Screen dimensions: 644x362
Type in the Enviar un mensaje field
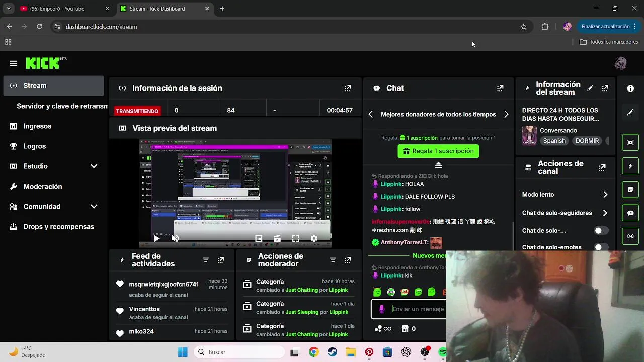point(418,309)
